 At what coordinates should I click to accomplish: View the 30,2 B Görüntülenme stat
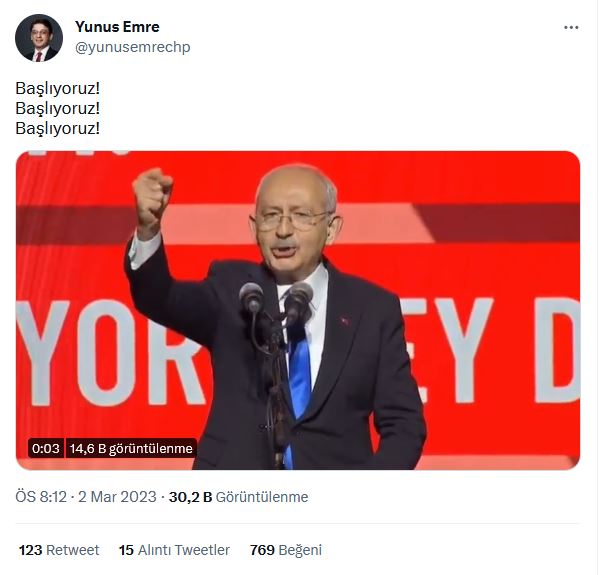point(238,497)
